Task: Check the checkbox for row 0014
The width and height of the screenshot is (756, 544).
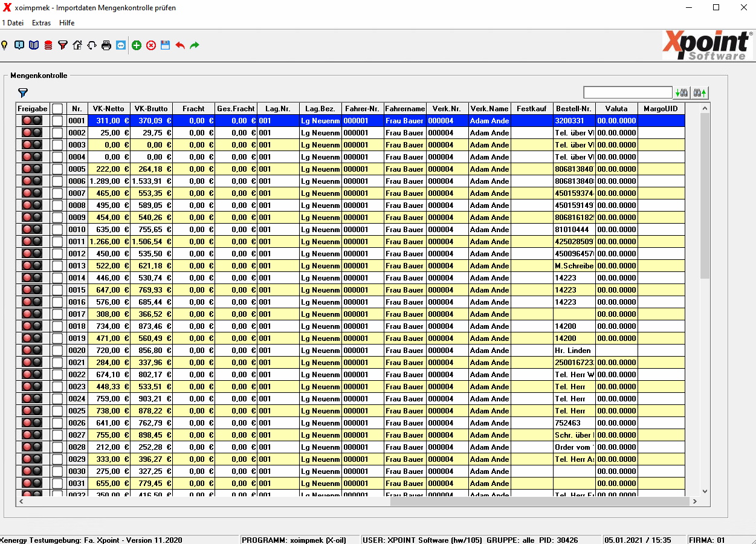Action: point(57,278)
